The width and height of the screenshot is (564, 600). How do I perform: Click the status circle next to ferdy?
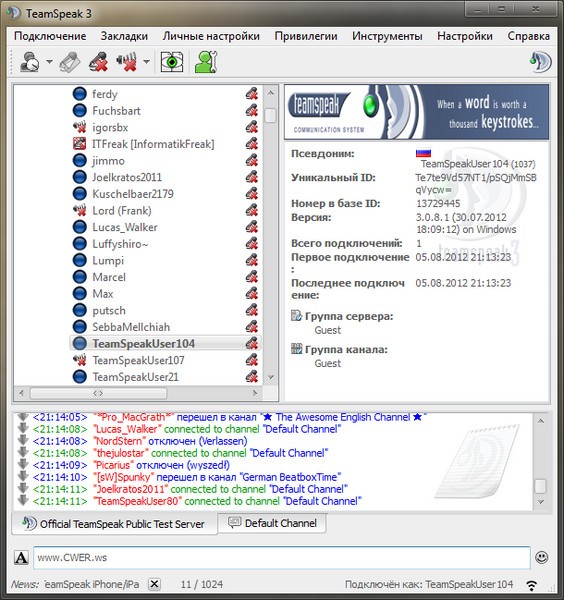[x=80, y=94]
